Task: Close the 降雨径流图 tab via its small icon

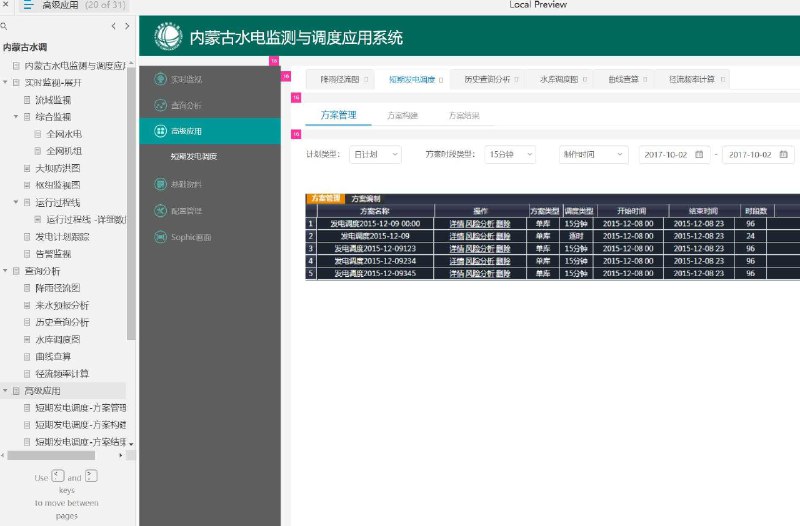Action: coord(366,80)
